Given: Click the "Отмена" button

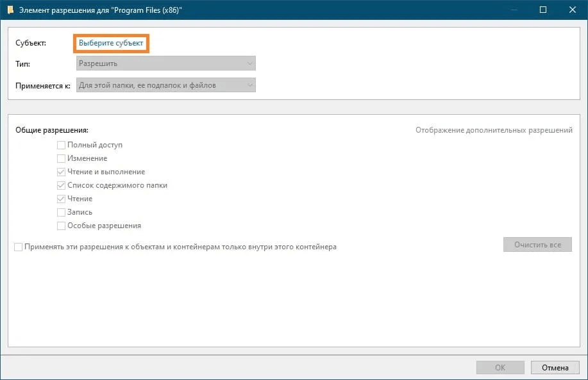Looking at the screenshot, I should pos(555,368).
